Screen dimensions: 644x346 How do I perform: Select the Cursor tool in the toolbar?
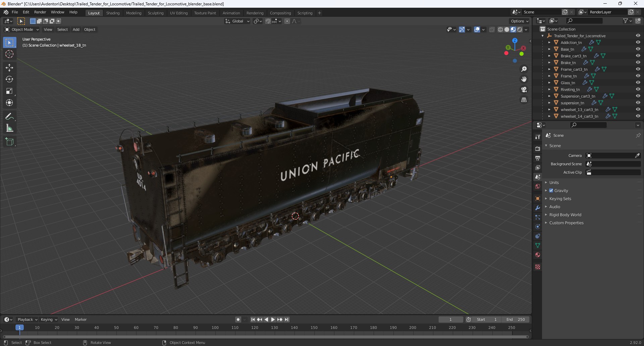point(9,54)
